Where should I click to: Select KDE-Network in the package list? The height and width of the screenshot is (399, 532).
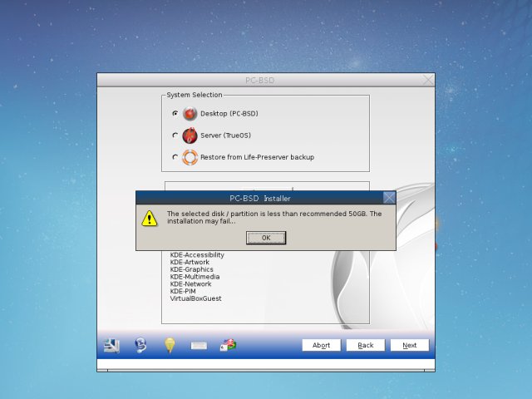pos(190,284)
